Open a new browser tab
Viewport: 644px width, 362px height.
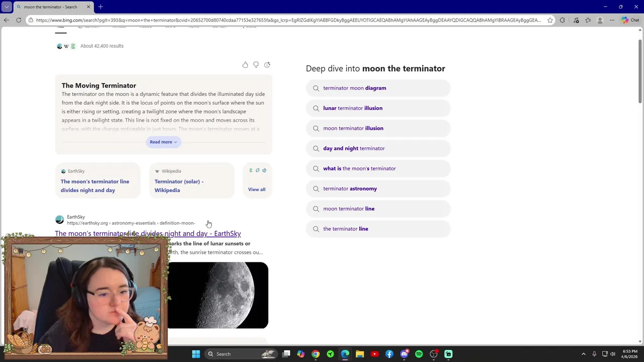[x=101, y=7]
